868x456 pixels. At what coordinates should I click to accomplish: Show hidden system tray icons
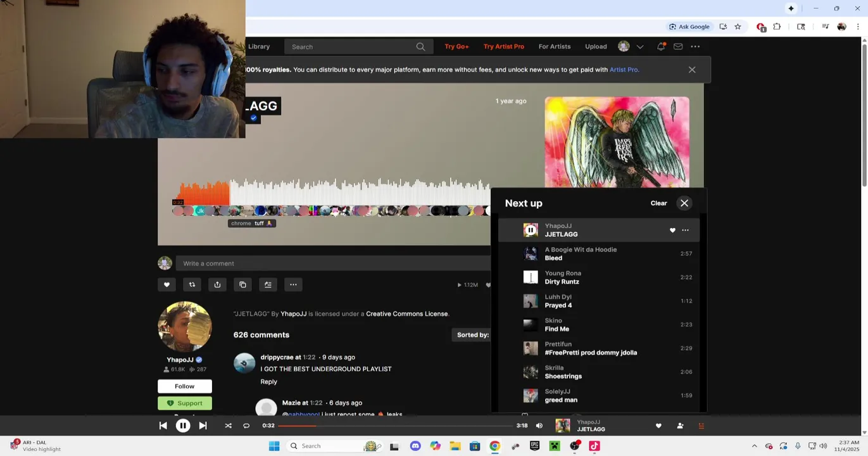754,446
